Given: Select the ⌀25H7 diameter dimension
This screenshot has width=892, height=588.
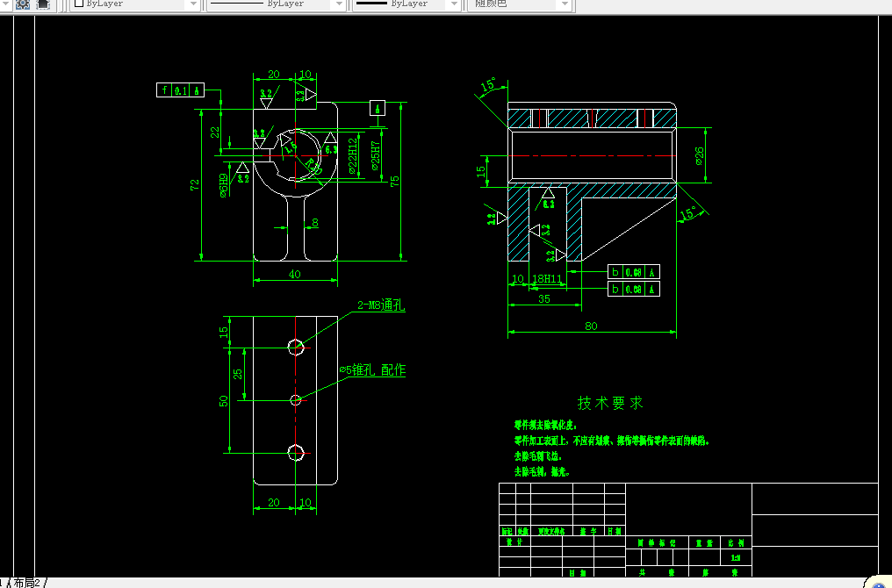Looking at the screenshot, I should [x=376, y=156].
